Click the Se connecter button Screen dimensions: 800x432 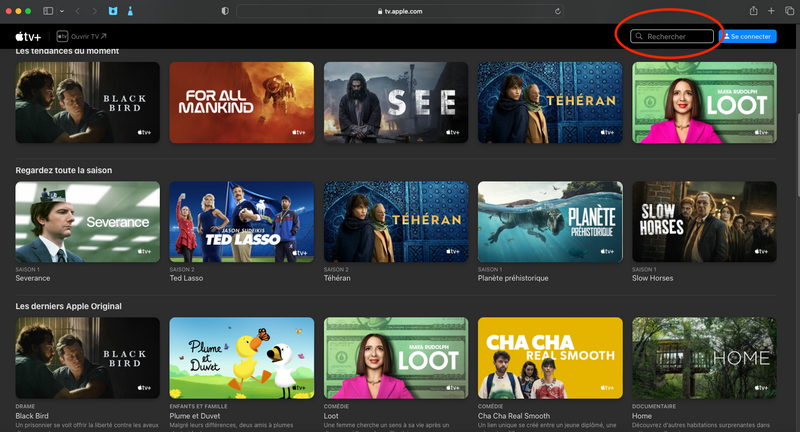(x=747, y=36)
